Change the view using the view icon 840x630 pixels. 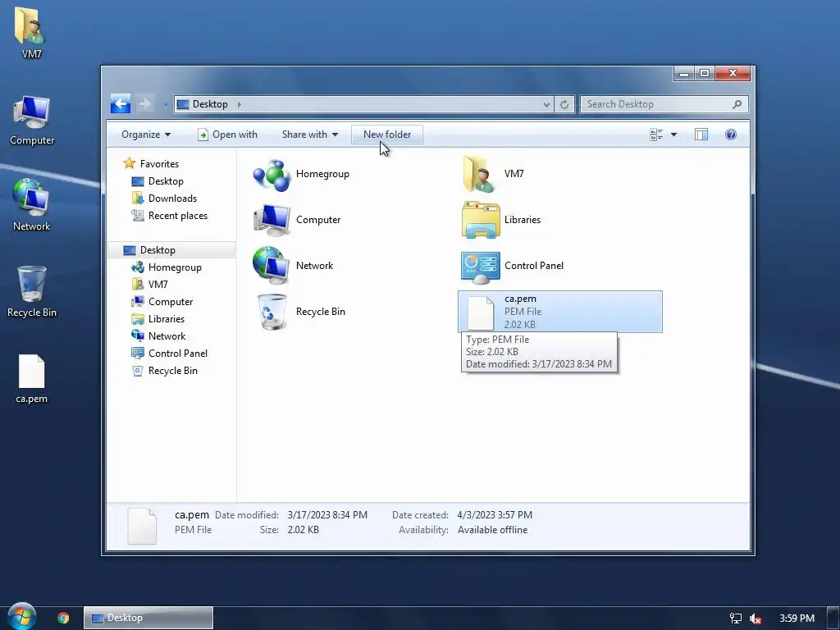pyautogui.click(x=656, y=135)
